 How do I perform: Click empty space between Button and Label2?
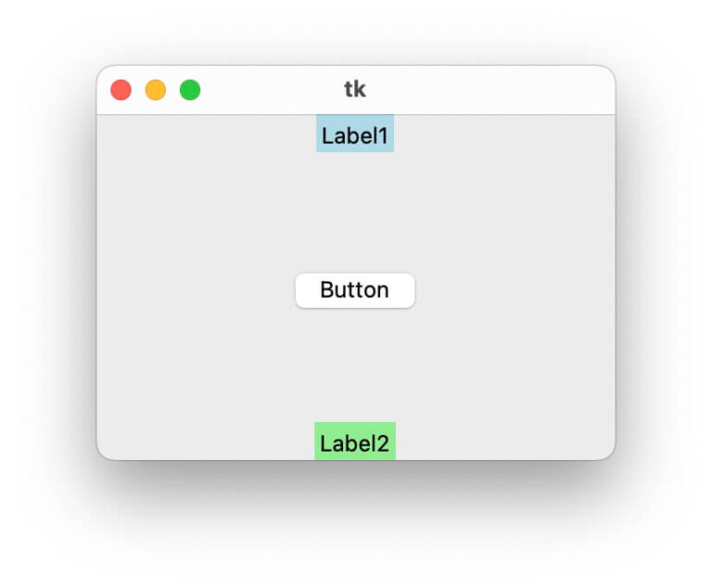click(x=355, y=364)
